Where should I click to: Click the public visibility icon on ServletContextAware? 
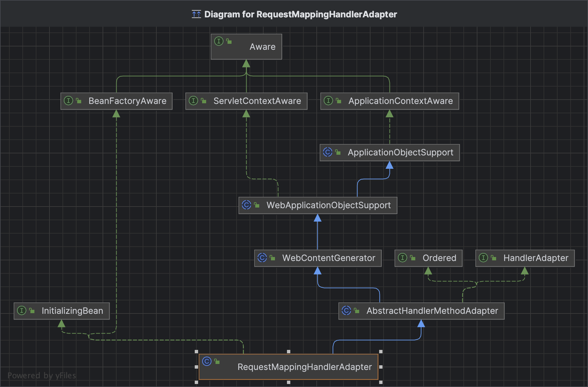click(204, 101)
